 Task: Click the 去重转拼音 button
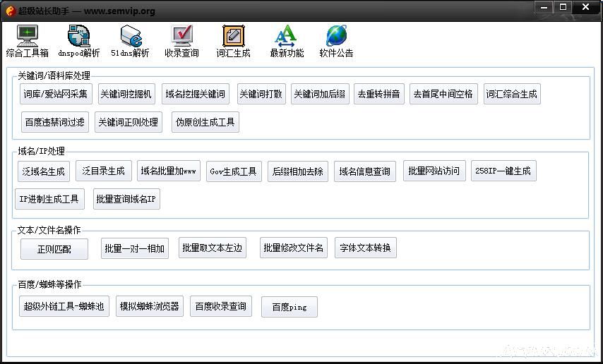(x=379, y=94)
